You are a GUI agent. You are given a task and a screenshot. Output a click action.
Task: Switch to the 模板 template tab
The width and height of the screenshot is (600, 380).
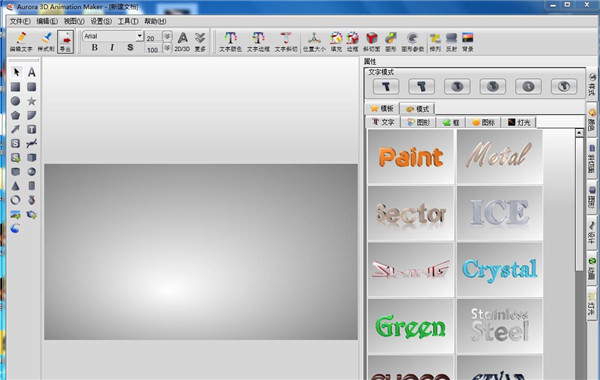click(382, 109)
